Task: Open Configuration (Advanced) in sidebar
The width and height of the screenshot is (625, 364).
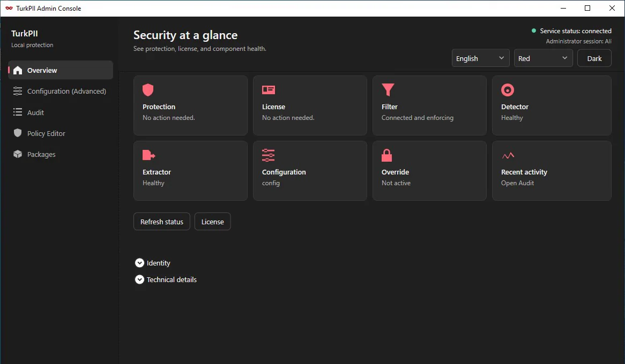Action: (x=61, y=91)
